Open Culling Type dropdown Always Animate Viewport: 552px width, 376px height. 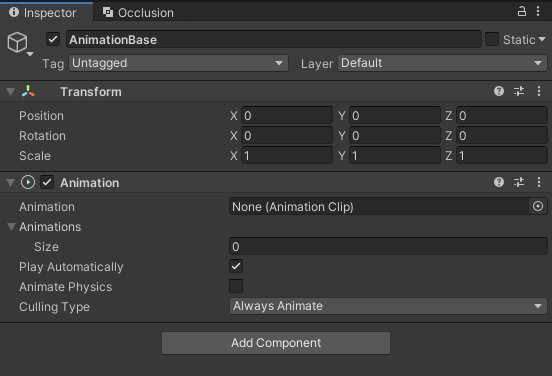(x=388, y=306)
